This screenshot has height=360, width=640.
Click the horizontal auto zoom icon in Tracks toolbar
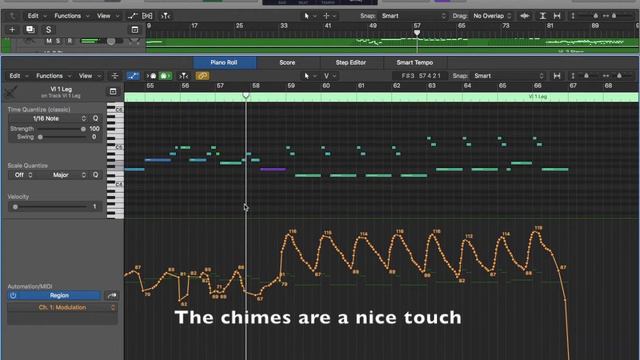click(x=557, y=16)
